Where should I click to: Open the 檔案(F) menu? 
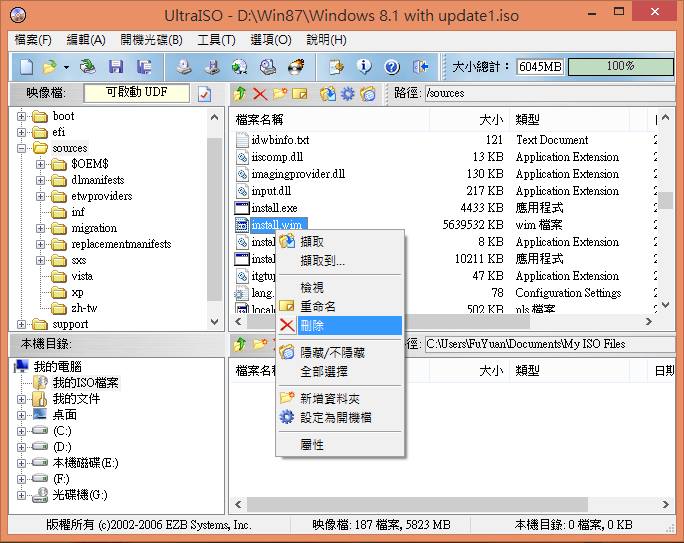[x=33, y=40]
